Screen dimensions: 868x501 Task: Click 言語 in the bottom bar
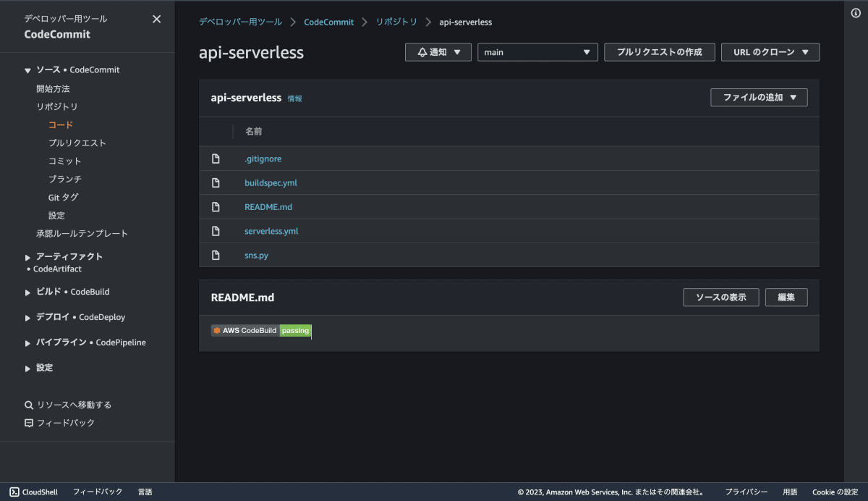coord(145,492)
